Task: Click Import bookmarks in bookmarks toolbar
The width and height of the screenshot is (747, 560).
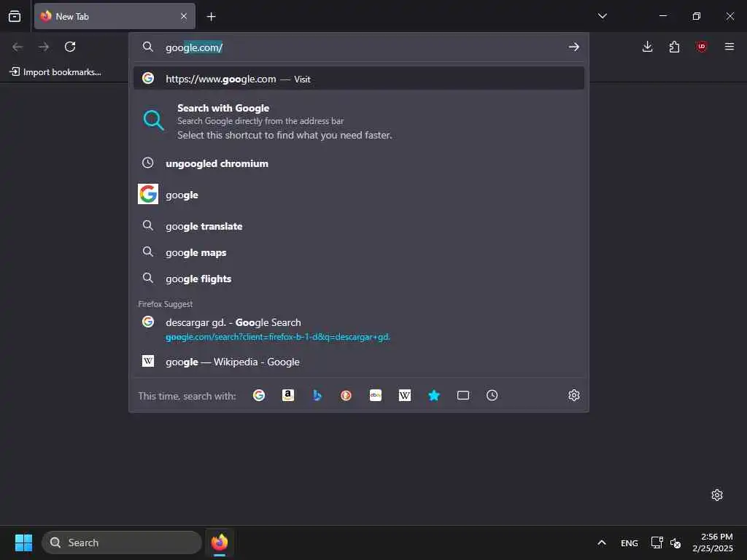Action: tap(55, 72)
